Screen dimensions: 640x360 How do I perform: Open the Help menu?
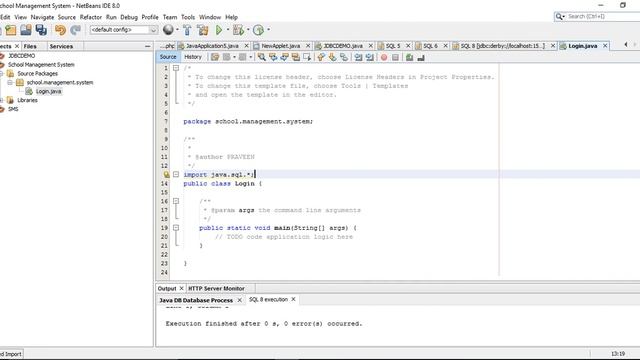coord(231,17)
